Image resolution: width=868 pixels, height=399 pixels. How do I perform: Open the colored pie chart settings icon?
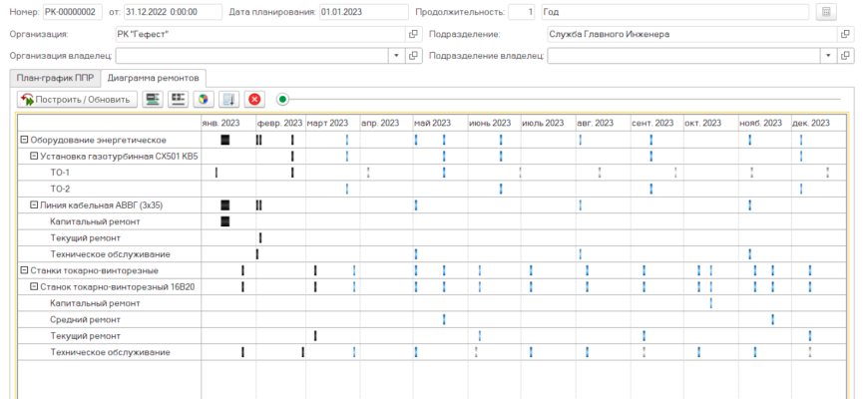pos(203,100)
